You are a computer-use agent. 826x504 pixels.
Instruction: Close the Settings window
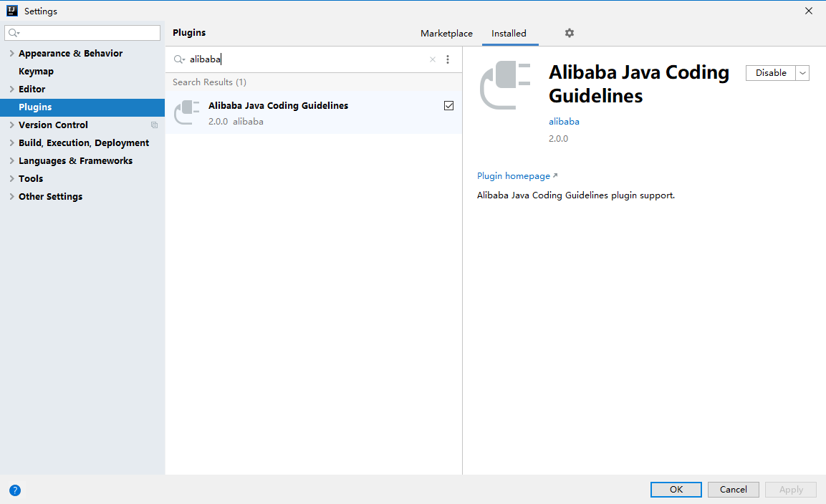[x=809, y=11]
